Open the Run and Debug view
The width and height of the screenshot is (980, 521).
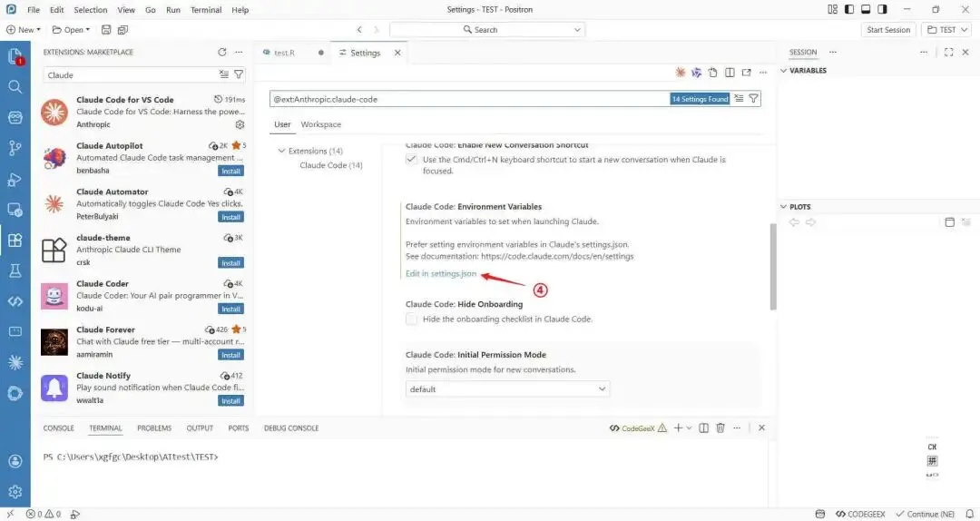pyautogui.click(x=15, y=180)
